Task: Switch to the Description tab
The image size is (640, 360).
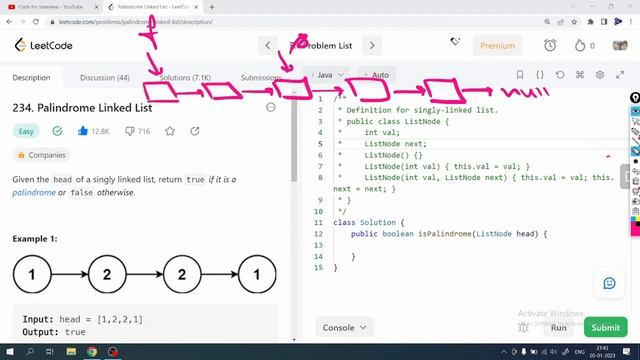Action: click(31, 78)
